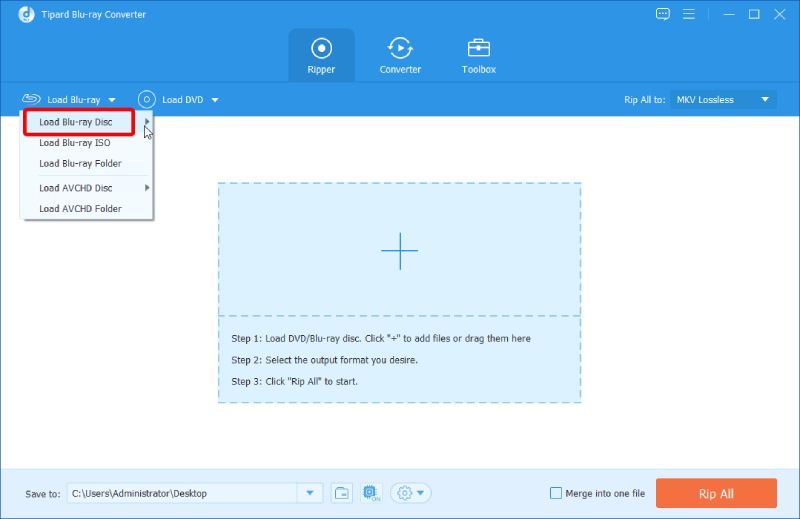This screenshot has height=519, width=800.
Task: Open the settings gear icon
Action: (405, 493)
